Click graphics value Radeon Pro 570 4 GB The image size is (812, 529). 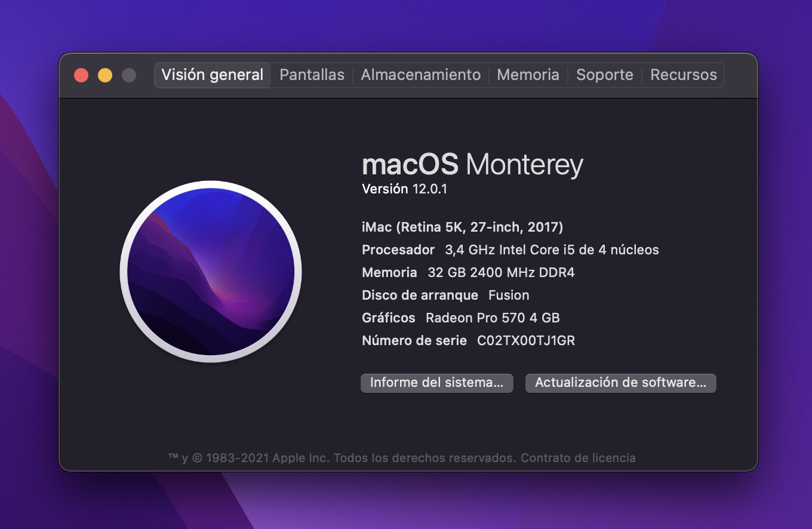coord(493,318)
